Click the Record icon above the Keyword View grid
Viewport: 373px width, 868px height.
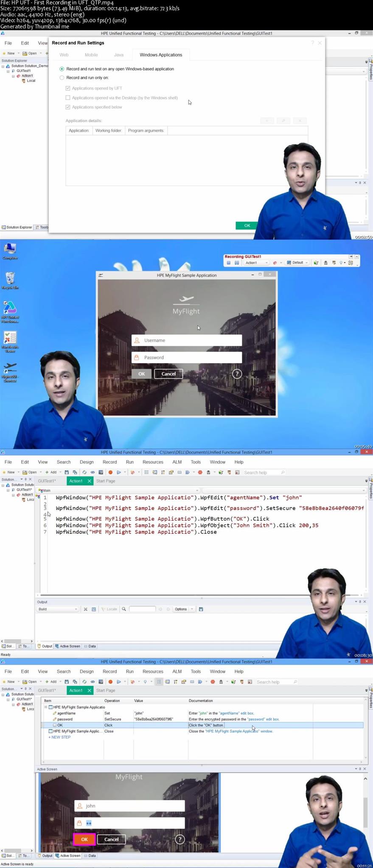(110, 682)
